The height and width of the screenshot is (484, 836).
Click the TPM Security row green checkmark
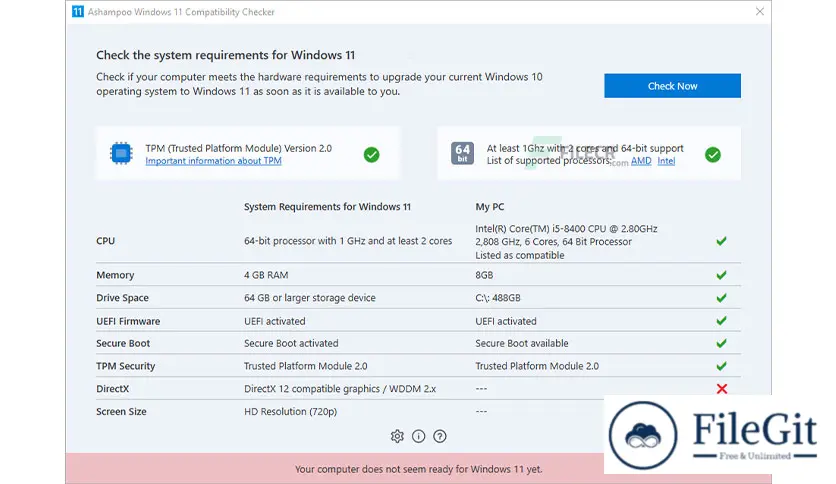click(721, 366)
